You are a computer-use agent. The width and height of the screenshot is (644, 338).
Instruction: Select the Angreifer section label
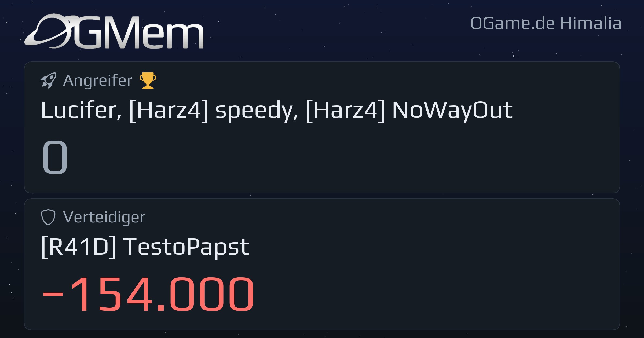point(98,81)
